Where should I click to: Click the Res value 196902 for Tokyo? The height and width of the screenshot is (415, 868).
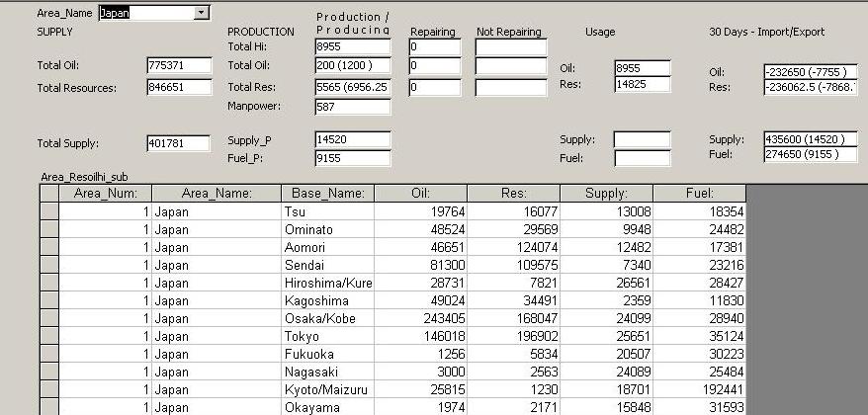(514, 336)
